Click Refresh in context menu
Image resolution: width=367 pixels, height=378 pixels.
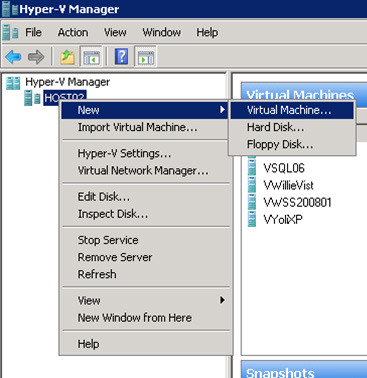(145, 274)
